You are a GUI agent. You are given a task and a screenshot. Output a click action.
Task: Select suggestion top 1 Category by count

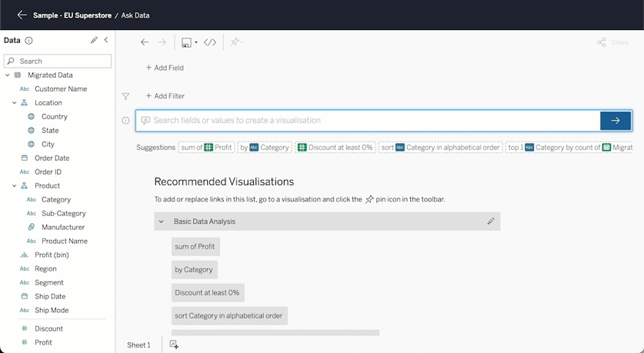[x=569, y=148]
